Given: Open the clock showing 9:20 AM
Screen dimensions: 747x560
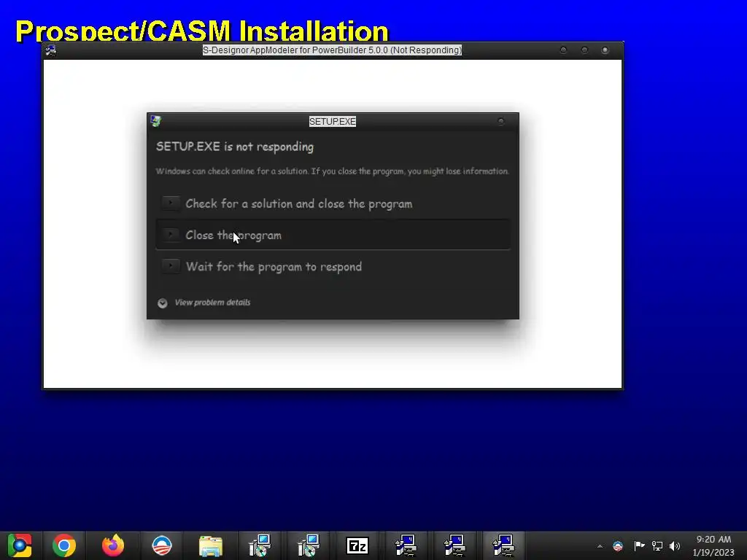Looking at the screenshot, I should click(713, 545).
